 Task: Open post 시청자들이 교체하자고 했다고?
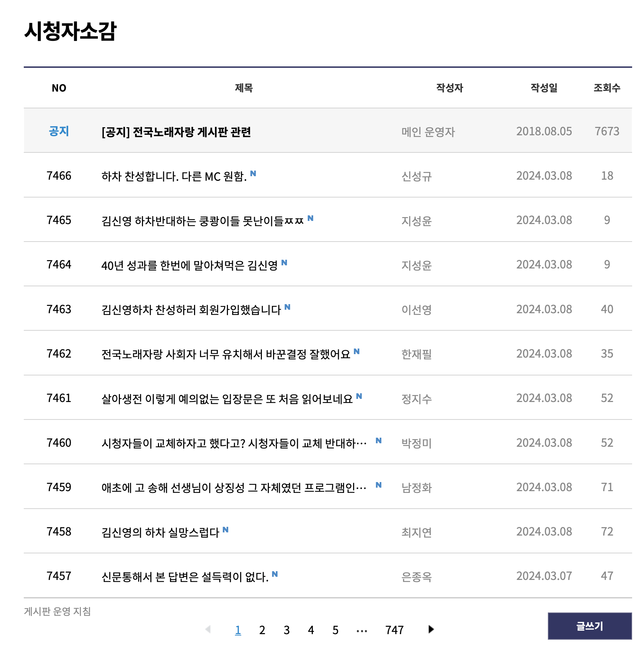(x=234, y=443)
